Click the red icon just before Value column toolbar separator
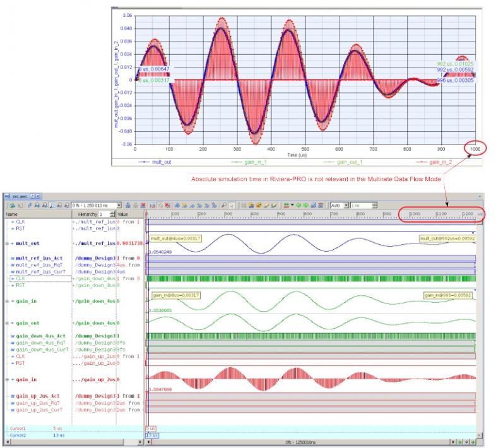Viewport: 496px width, 448px height. click(x=143, y=205)
